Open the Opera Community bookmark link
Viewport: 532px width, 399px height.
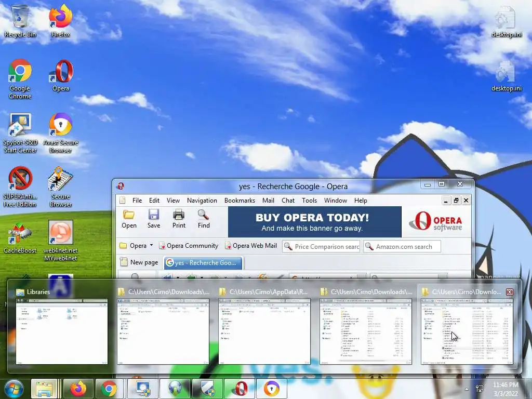point(189,246)
